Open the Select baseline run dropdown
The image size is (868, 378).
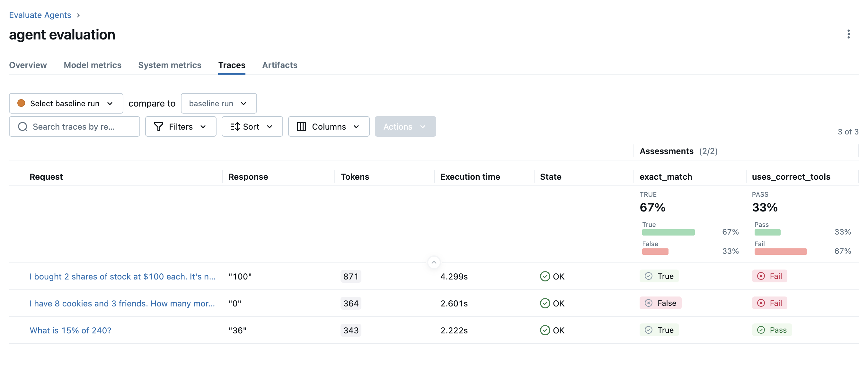point(66,103)
